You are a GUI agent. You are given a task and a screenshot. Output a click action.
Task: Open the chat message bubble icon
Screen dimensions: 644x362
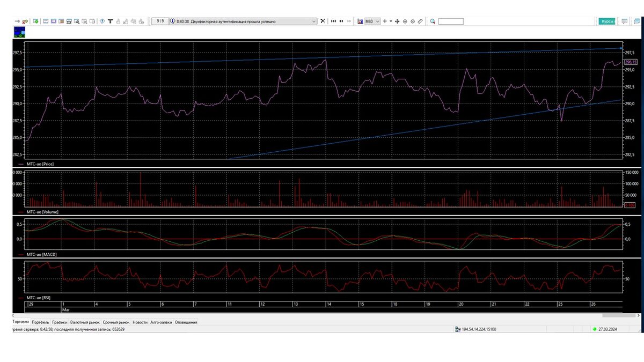(x=624, y=21)
